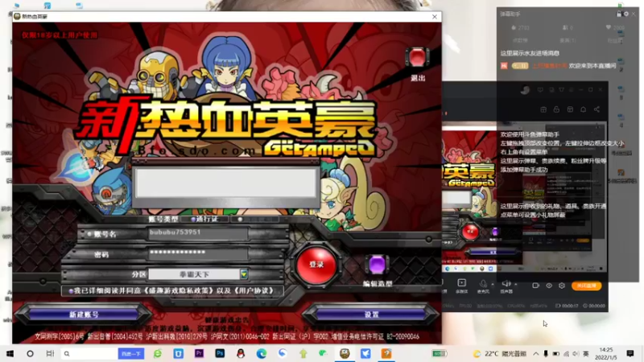
Task: Open the Windows notification center icon
Action: 630,353
